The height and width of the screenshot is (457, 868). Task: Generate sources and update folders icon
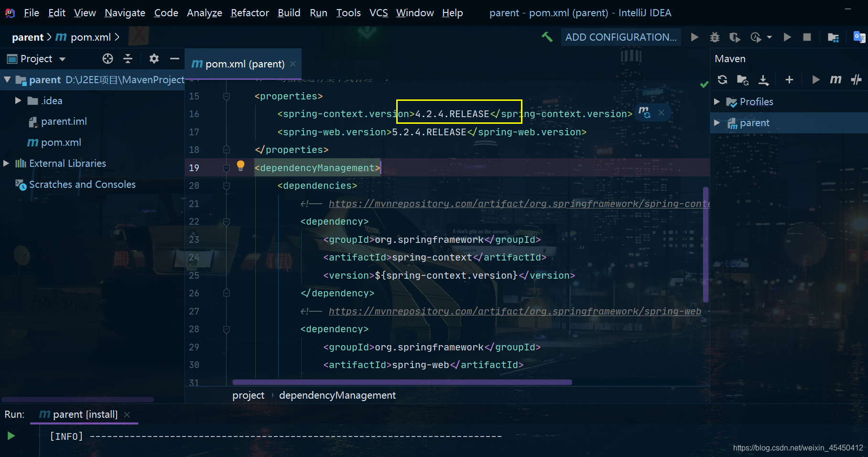742,79
